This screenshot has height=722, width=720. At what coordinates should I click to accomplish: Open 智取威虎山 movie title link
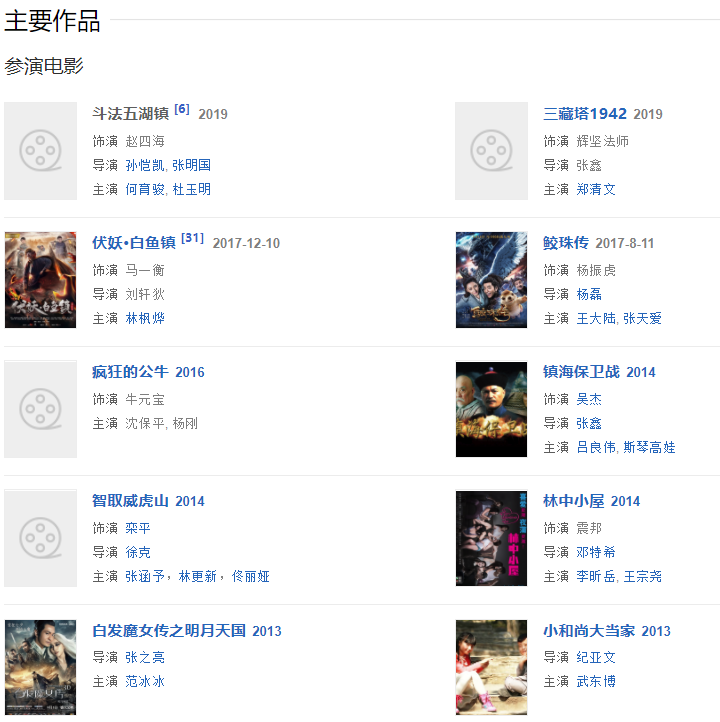pos(130,501)
